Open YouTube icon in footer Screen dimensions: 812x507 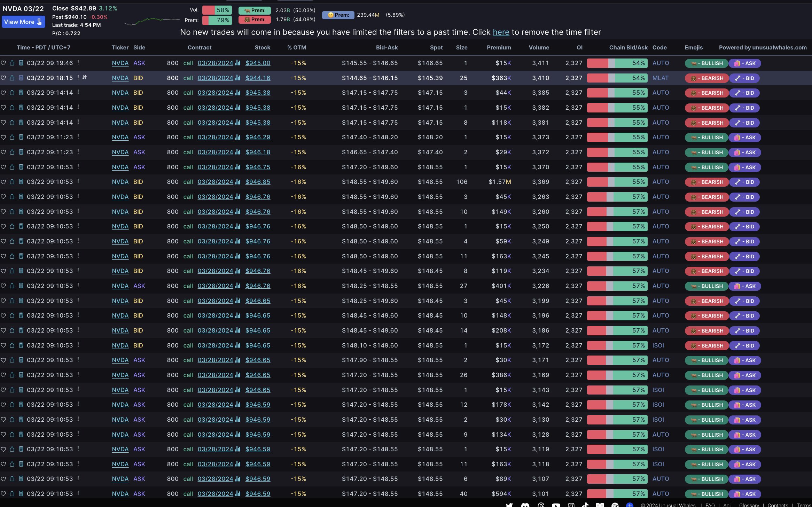coord(556,505)
